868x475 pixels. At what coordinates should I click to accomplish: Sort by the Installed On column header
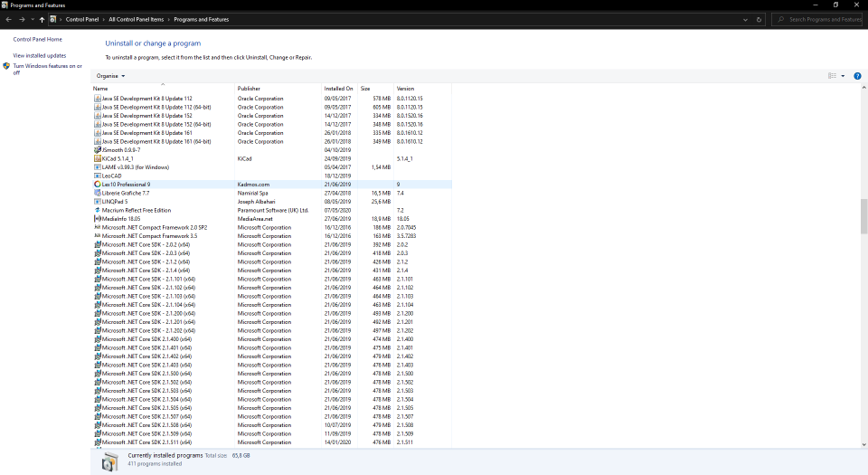[x=339, y=89]
